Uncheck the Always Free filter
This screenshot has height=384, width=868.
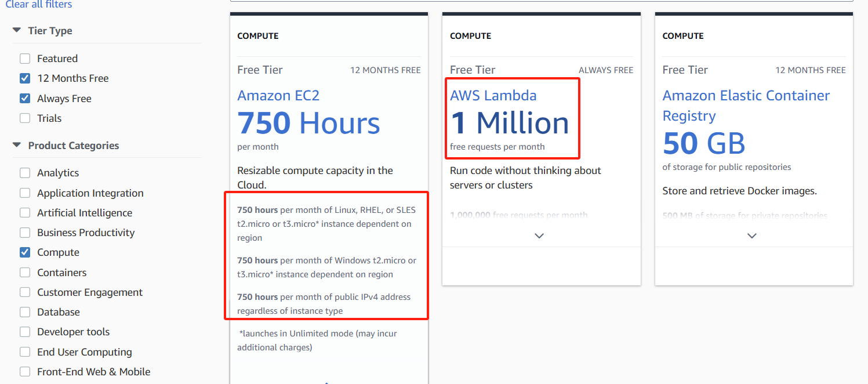pyautogui.click(x=25, y=99)
